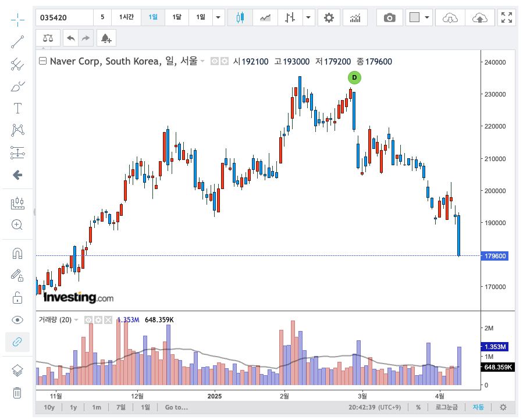523x420 pixels.
Task: Select the brush drawing tool
Action: click(17, 87)
